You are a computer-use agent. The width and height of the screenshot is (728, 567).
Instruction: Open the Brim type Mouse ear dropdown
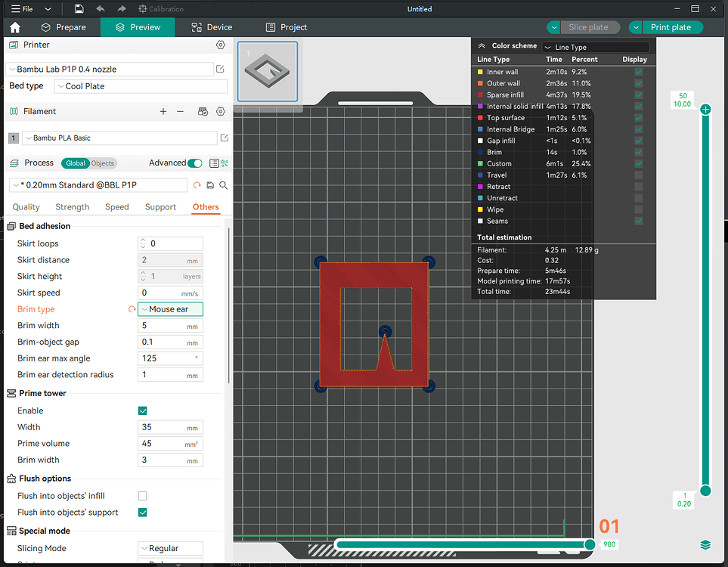[x=170, y=309]
